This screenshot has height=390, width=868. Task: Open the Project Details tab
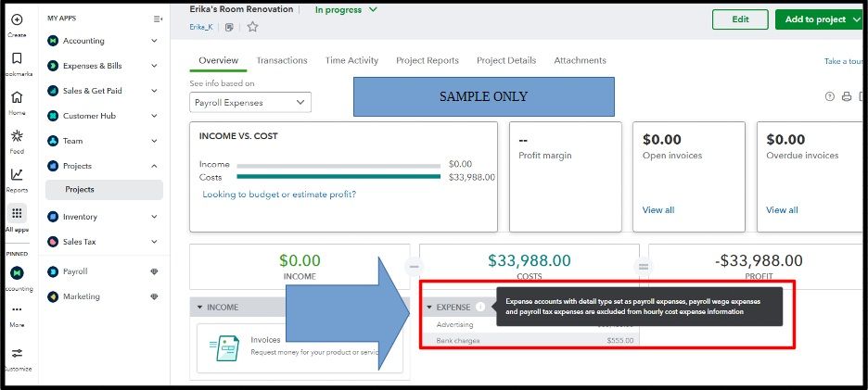tap(506, 61)
